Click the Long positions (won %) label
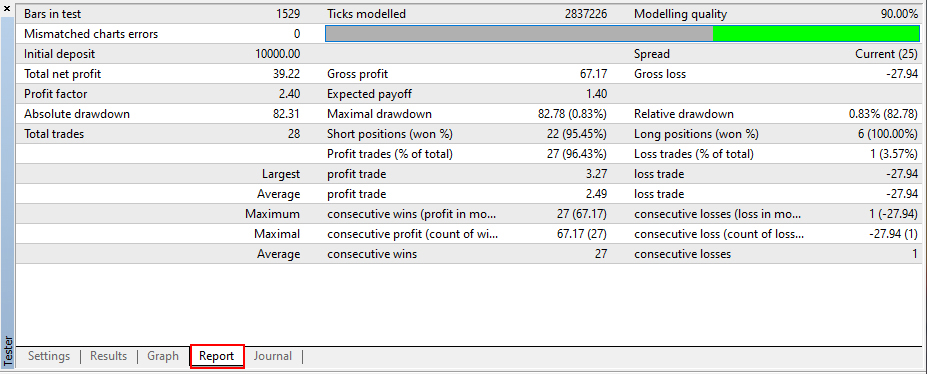The width and height of the screenshot is (927, 374). point(696,134)
